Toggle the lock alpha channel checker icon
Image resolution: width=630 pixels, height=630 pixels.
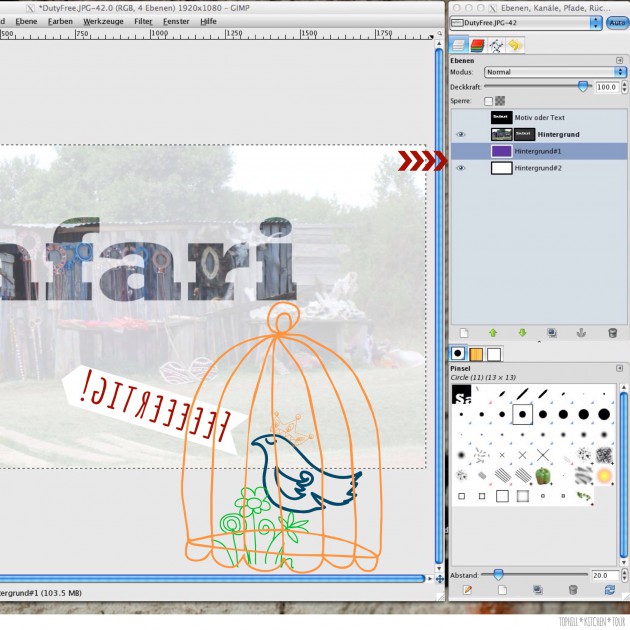pos(500,100)
